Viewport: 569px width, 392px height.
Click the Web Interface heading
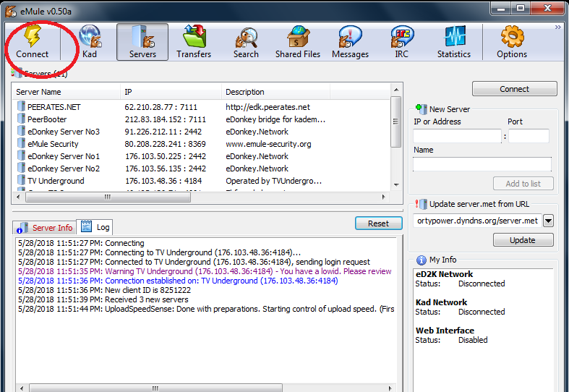[x=445, y=331]
